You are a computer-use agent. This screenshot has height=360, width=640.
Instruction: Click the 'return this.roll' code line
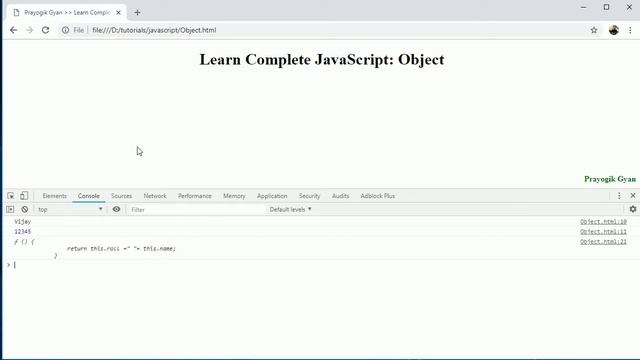(x=121, y=248)
